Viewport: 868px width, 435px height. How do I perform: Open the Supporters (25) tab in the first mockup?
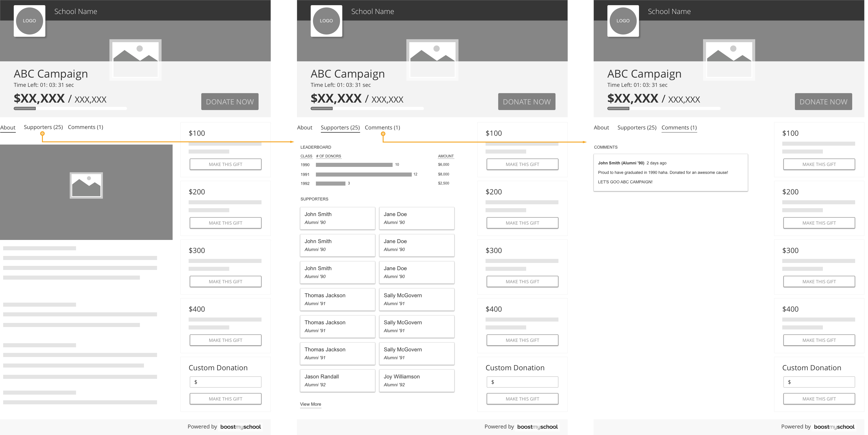(x=44, y=127)
